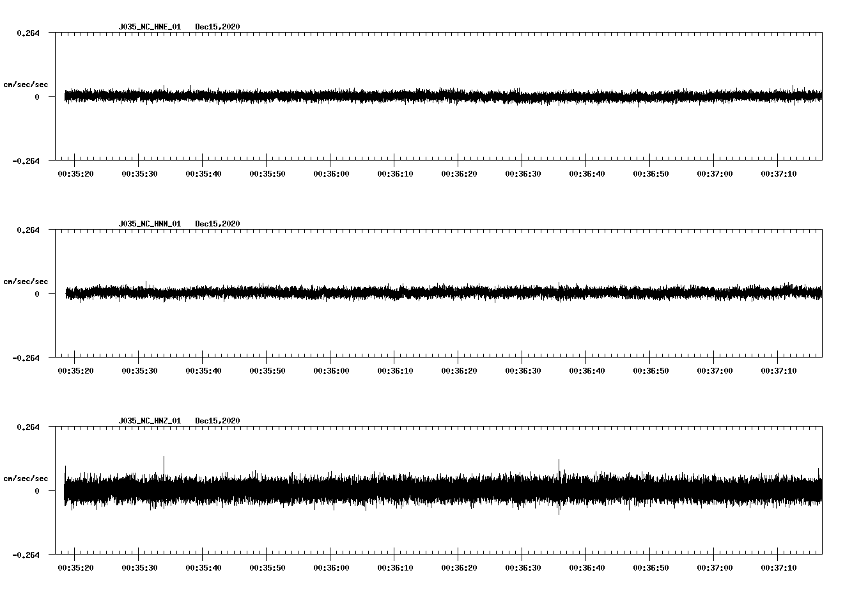Click the -0.264 lower amplitude label on HNZ
Image resolution: width=868 pixels, height=591 pixels.
pos(27,556)
